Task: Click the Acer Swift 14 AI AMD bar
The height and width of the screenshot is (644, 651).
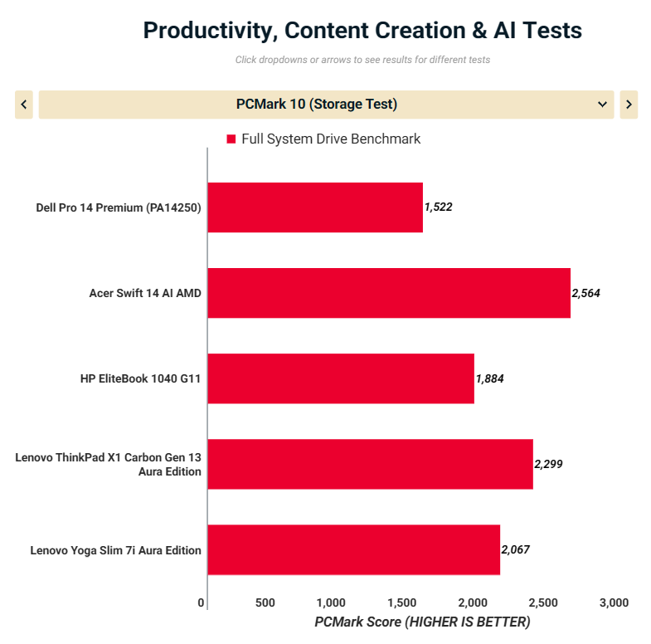Action: click(x=388, y=293)
